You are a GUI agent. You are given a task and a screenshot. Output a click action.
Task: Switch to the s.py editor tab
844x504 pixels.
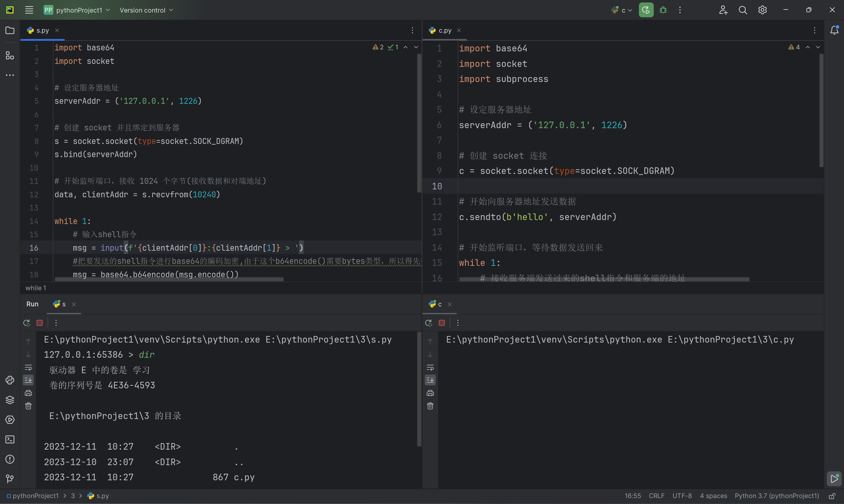43,30
